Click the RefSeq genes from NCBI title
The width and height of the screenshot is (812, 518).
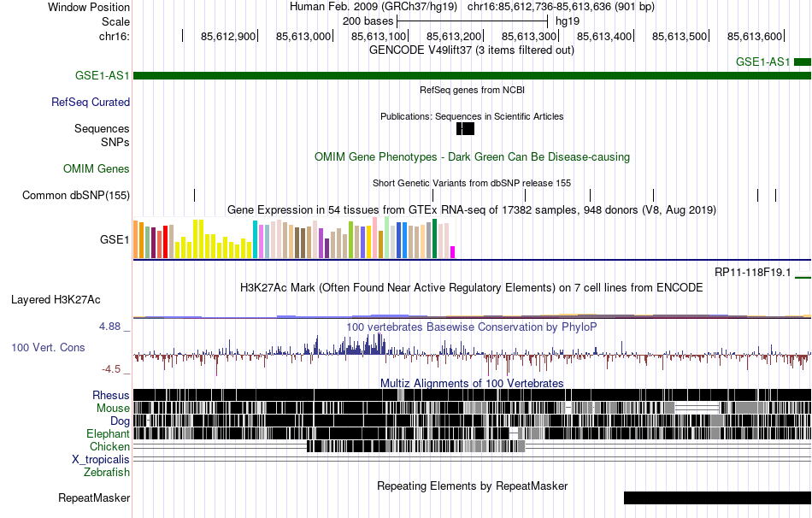click(472, 90)
